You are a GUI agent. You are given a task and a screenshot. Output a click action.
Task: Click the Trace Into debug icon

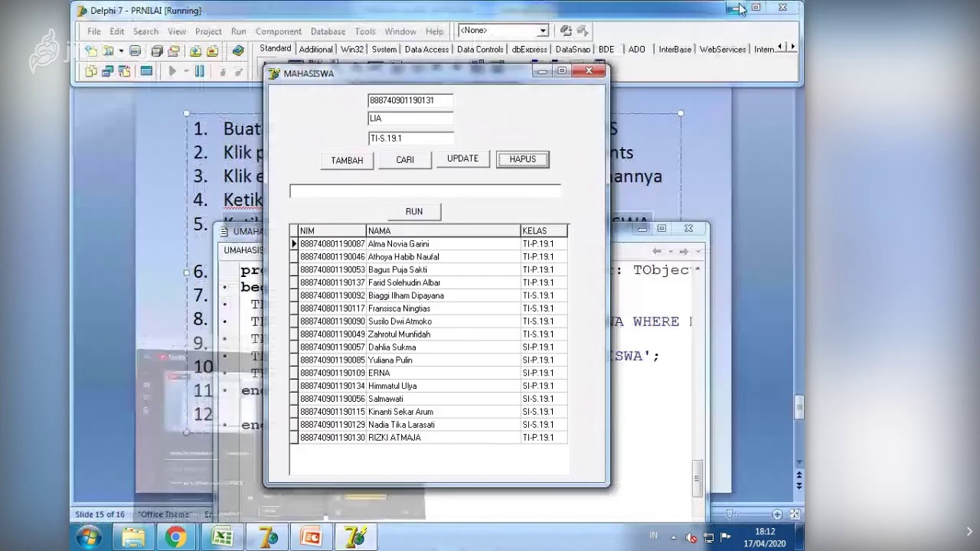coord(221,71)
